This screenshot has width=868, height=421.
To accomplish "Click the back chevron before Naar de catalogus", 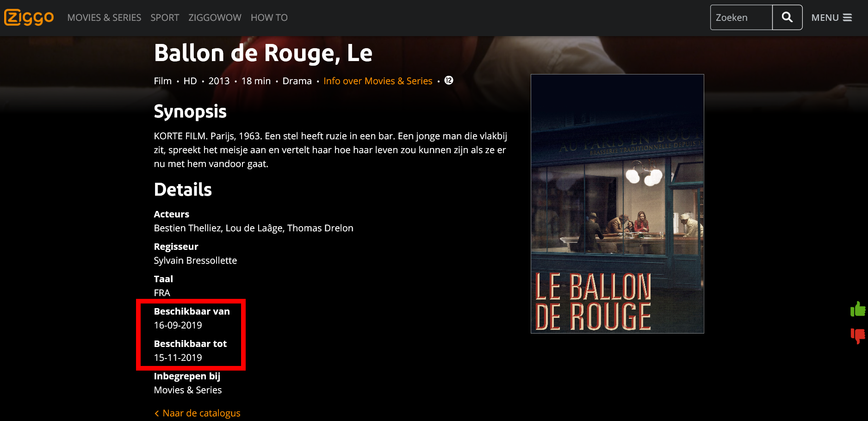I will [x=157, y=413].
